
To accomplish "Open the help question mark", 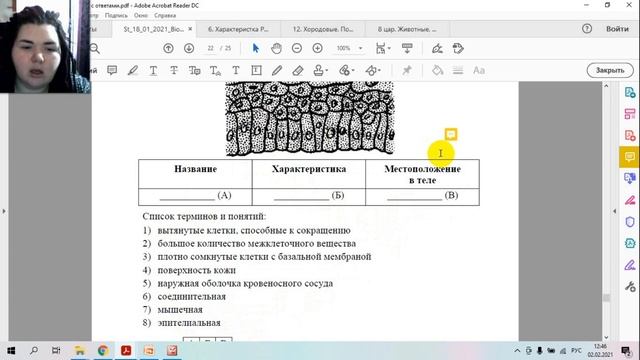I will pos(587,29).
